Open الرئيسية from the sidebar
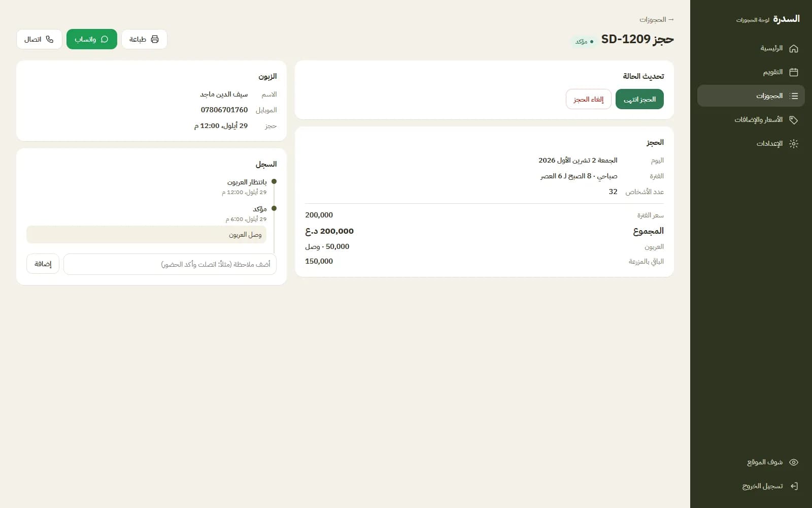Screen dimensions: 812x508 coord(751,48)
